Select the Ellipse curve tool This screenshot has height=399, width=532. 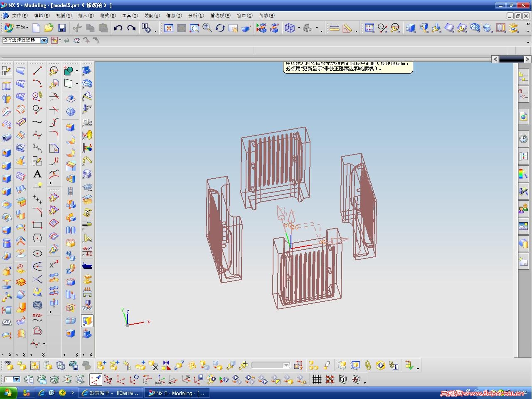tap(37, 254)
